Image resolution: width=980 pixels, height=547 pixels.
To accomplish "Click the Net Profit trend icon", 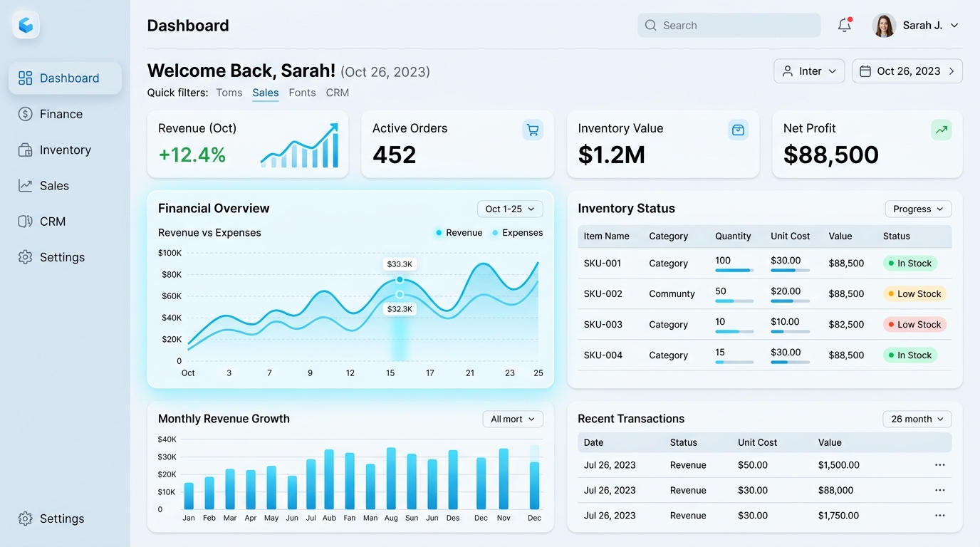I will click(942, 130).
